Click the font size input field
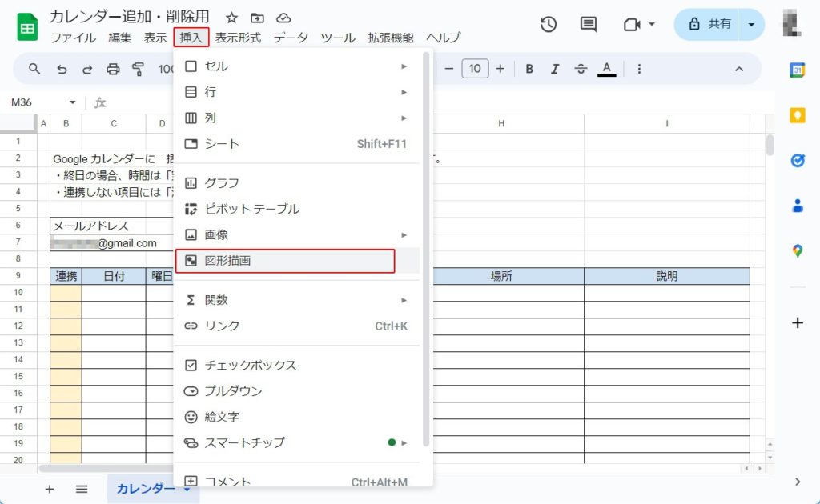Screen dimensions: 820x504 (x=475, y=69)
